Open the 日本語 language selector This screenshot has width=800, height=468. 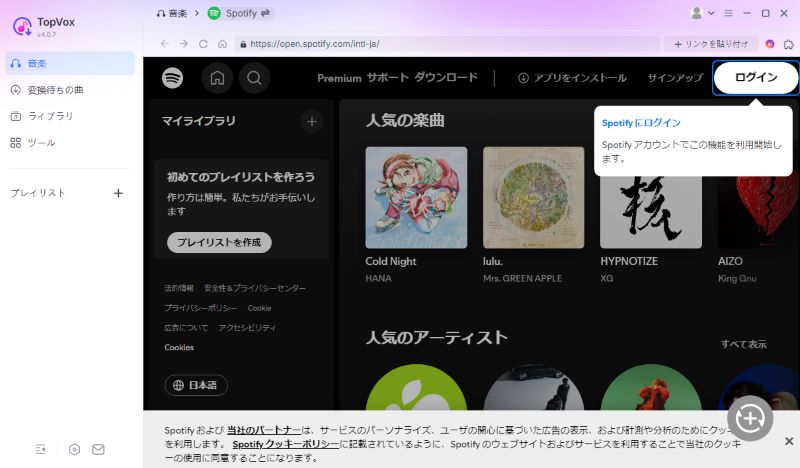click(196, 385)
